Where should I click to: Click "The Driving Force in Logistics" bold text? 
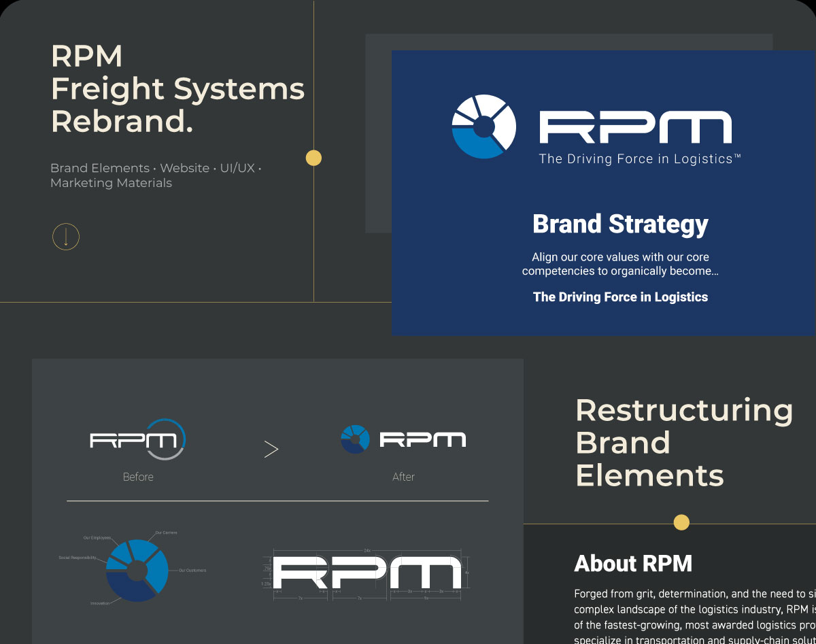click(620, 297)
